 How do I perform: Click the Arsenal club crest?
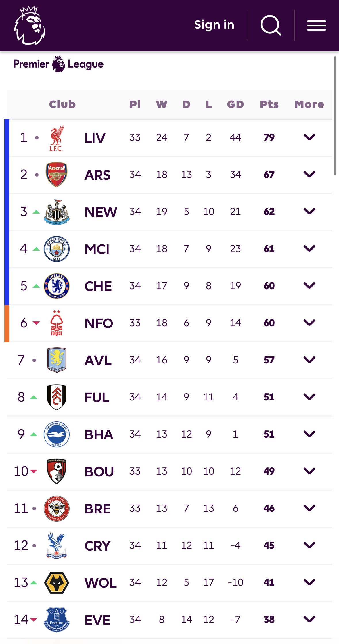(56, 175)
